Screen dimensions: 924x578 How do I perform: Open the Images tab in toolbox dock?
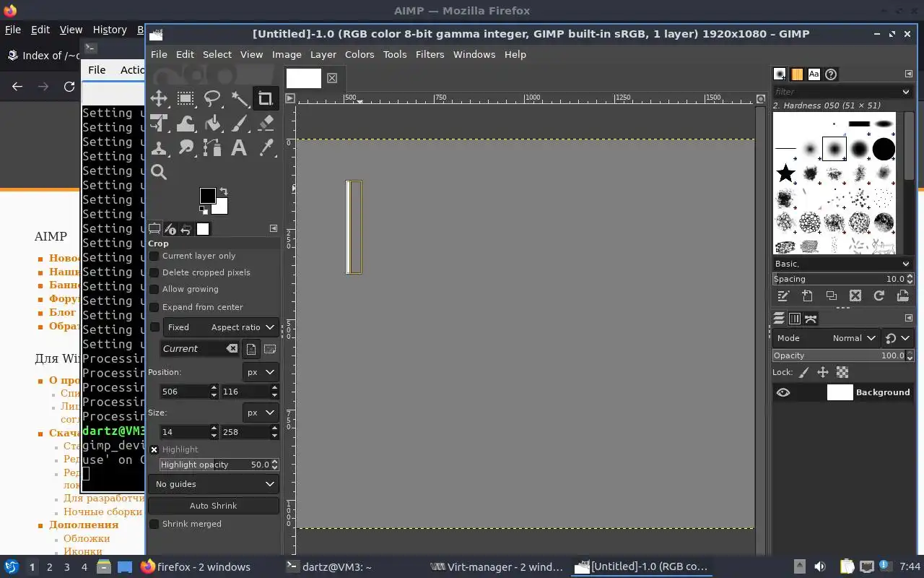point(203,229)
